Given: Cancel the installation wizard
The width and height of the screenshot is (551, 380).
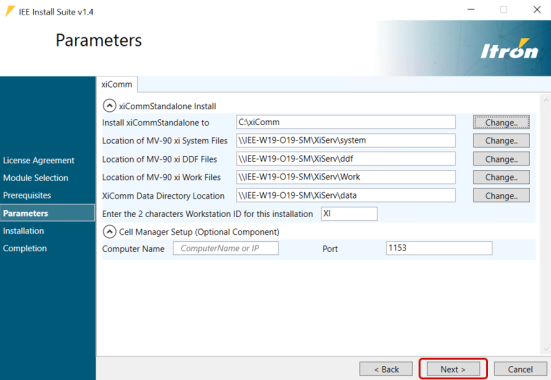Looking at the screenshot, I should tap(520, 369).
